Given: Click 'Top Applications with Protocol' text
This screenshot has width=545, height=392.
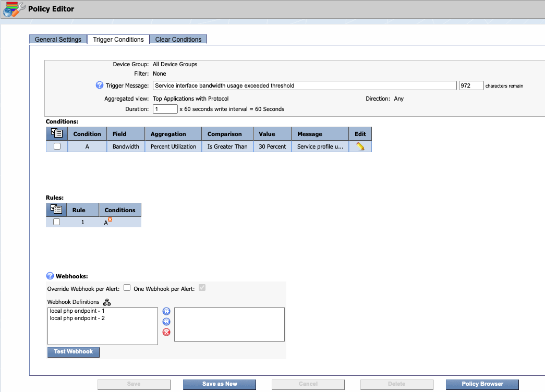Looking at the screenshot, I should [190, 99].
